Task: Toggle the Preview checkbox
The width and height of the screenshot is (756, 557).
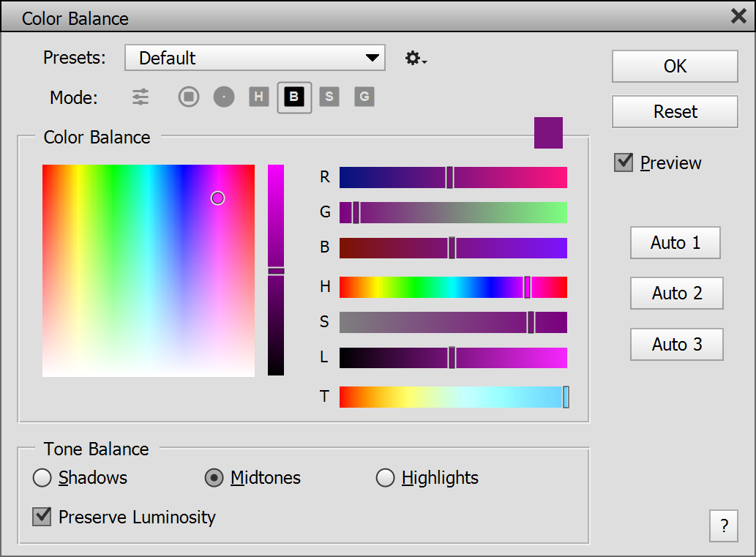Action: 624,162
